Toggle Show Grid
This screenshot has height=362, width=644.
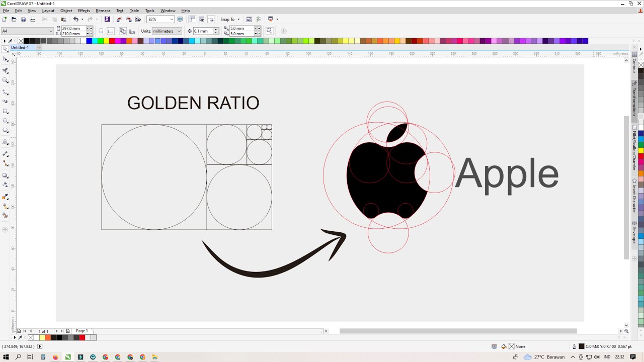point(202,19)
